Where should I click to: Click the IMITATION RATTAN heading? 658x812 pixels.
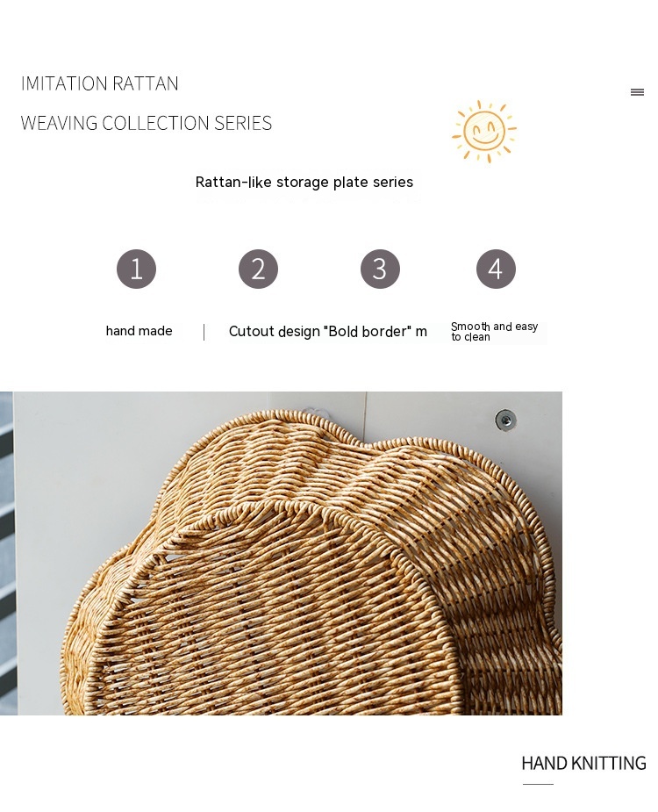(99, 83)
